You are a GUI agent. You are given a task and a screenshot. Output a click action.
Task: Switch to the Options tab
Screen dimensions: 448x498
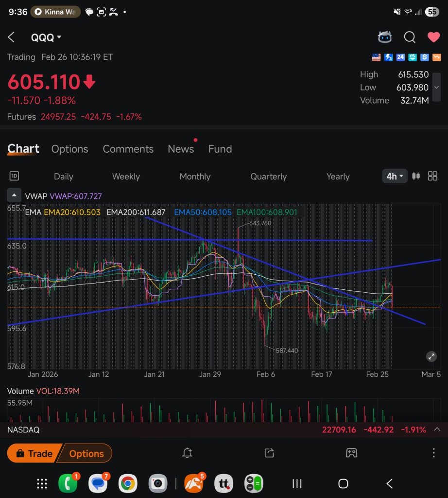coord(70,149)
